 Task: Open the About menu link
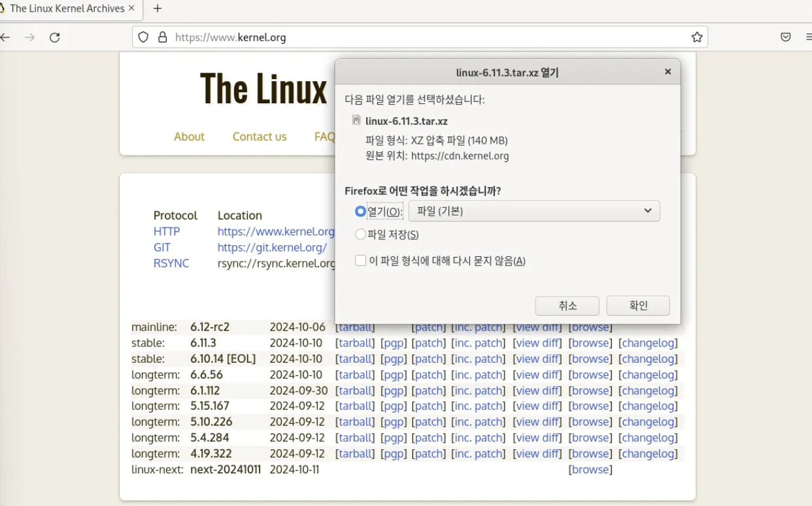(189, 137)
